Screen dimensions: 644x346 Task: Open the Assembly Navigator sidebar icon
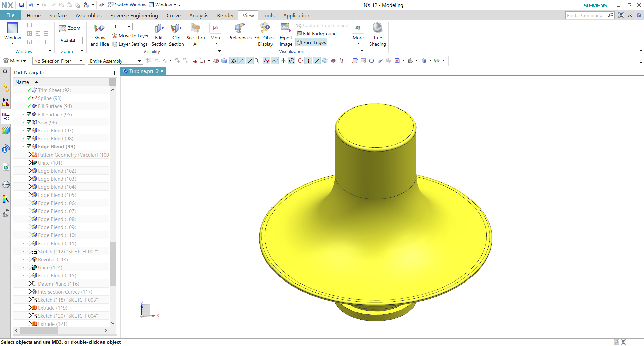(x=6, y=88)
